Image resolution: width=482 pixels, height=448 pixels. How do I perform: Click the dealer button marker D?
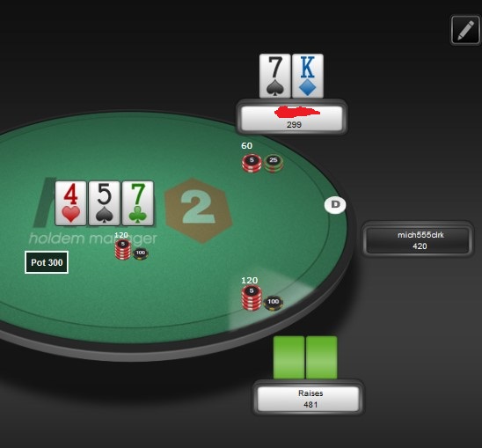tap(335, 204)
